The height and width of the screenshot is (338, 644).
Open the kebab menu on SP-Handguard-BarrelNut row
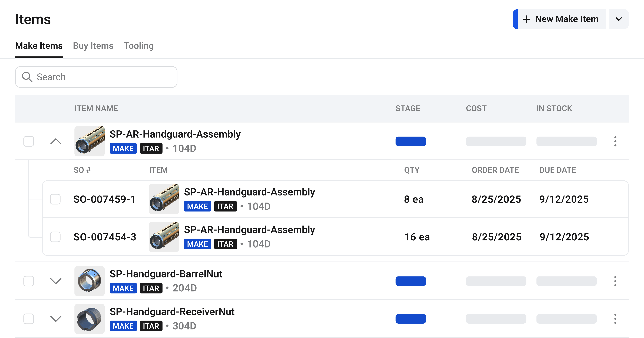coord(615,281)
